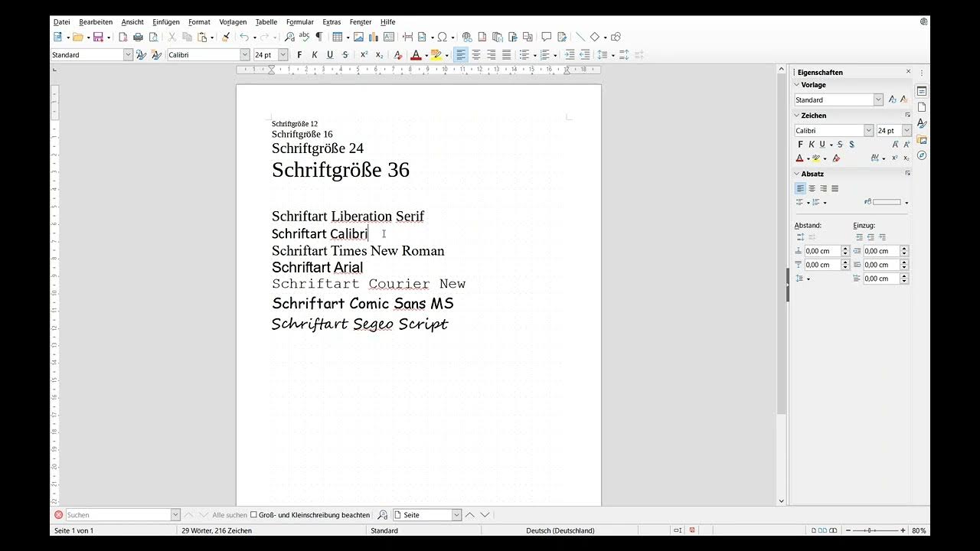Open the Seite navigate-by dropdown
This screenshot has height=551, width=980.
point(456,515)
